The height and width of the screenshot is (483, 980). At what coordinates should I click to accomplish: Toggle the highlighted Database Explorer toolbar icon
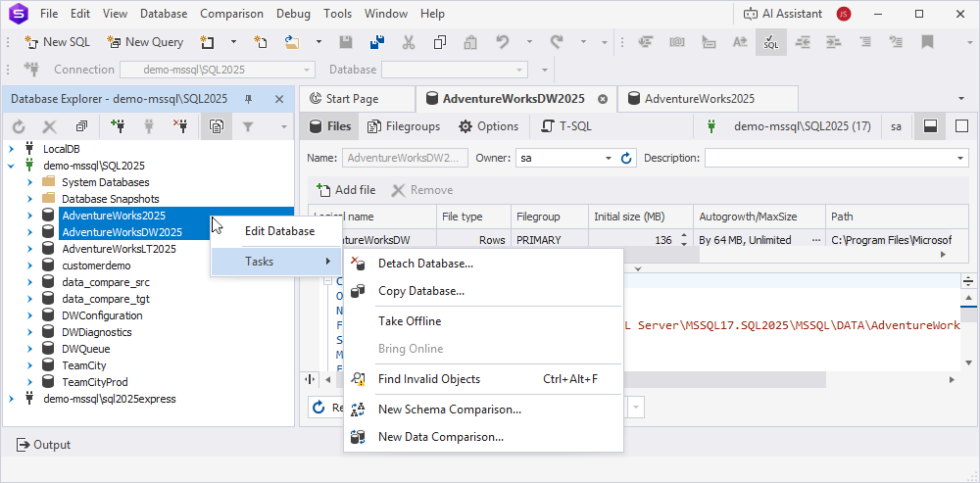[217, 126]
